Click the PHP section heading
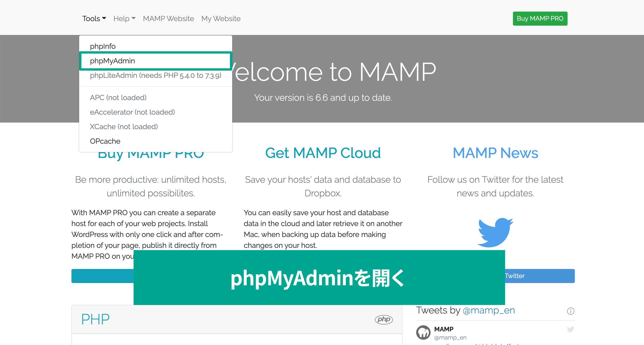 coord(95,319)
